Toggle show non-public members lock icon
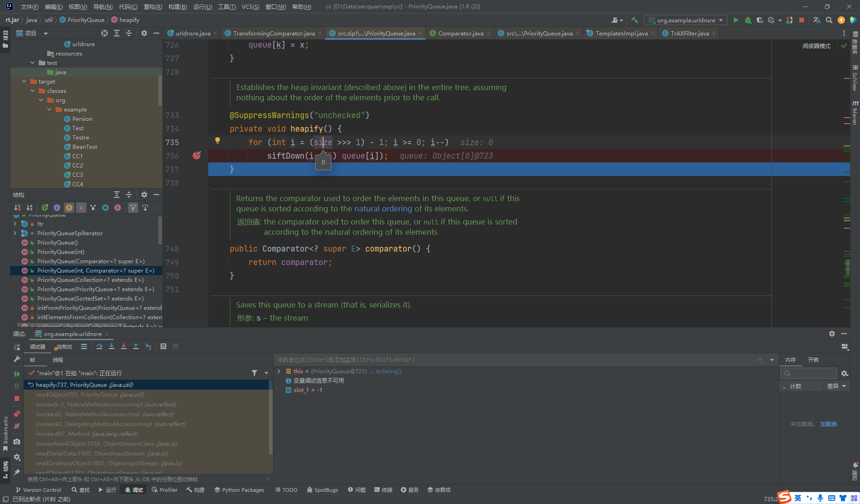The image size is (860, 504). (x=81, y=208)
